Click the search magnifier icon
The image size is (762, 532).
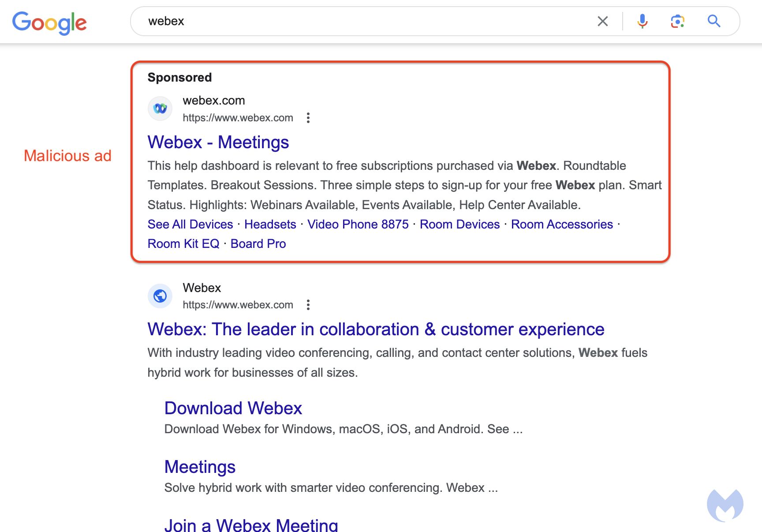click(x=713, y=21)
